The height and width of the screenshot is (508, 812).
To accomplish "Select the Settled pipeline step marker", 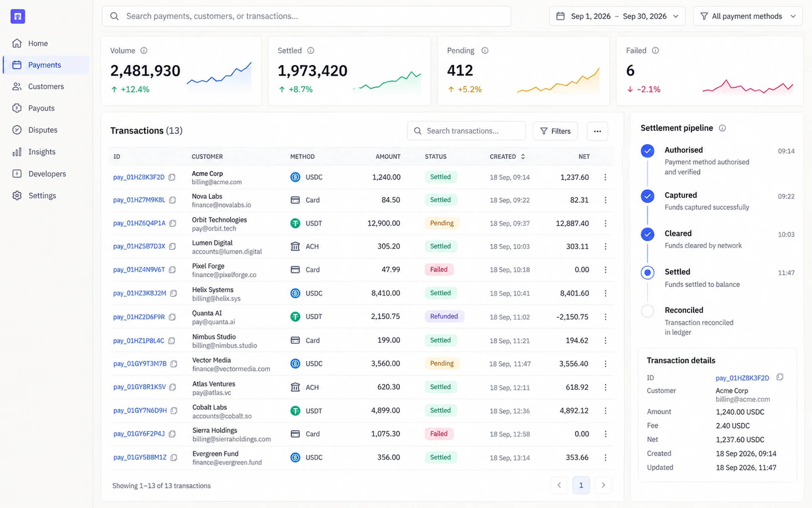I will (x=648, y=273).
